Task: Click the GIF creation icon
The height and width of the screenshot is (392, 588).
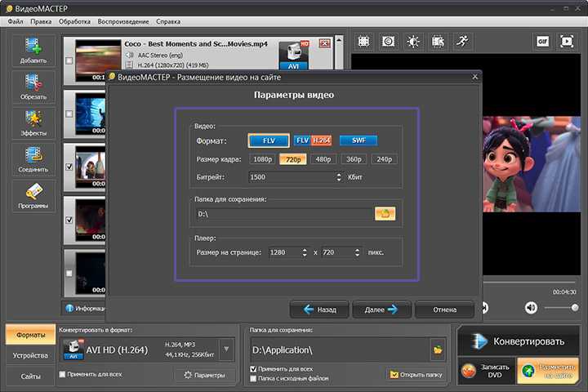Action: tap(542, 42)
